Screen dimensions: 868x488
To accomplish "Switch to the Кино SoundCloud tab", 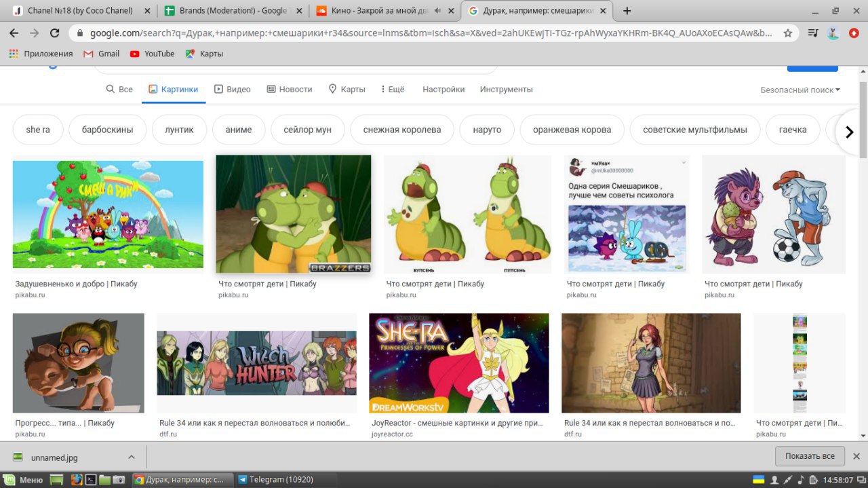I will point(384,11).
